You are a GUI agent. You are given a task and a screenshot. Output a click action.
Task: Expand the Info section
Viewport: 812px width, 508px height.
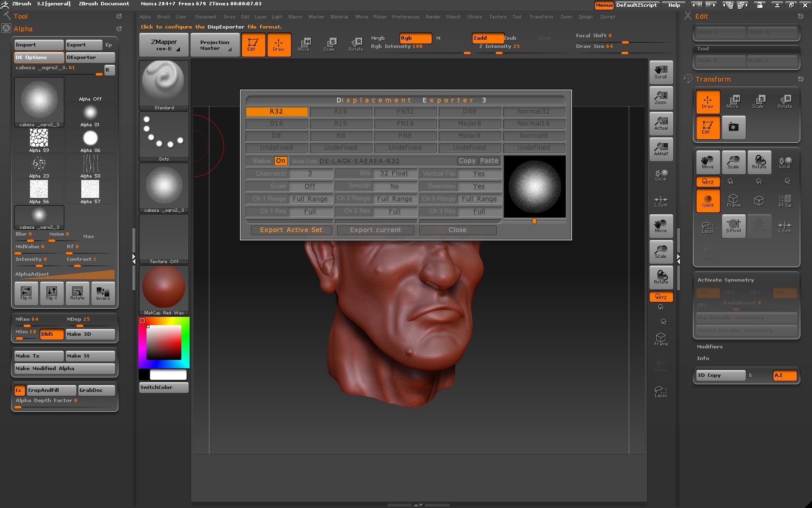(703, 359)
